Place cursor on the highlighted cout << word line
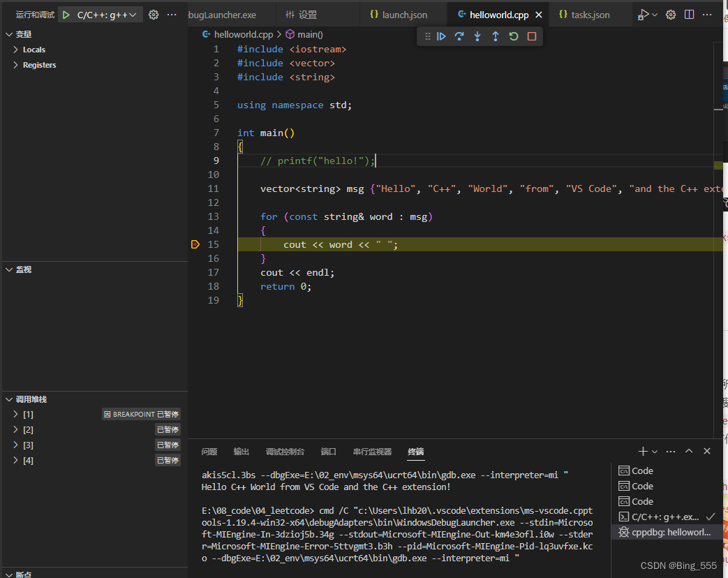 tap(480, 244)
